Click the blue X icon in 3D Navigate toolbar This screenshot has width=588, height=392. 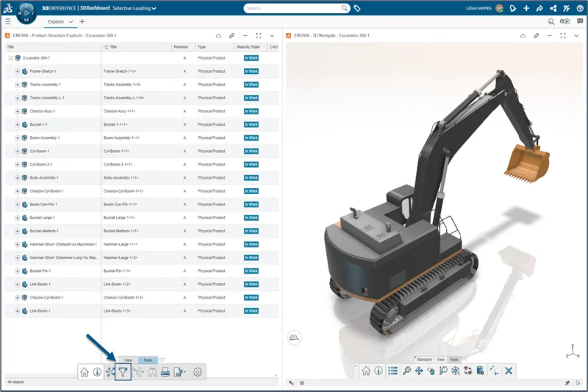508,371
